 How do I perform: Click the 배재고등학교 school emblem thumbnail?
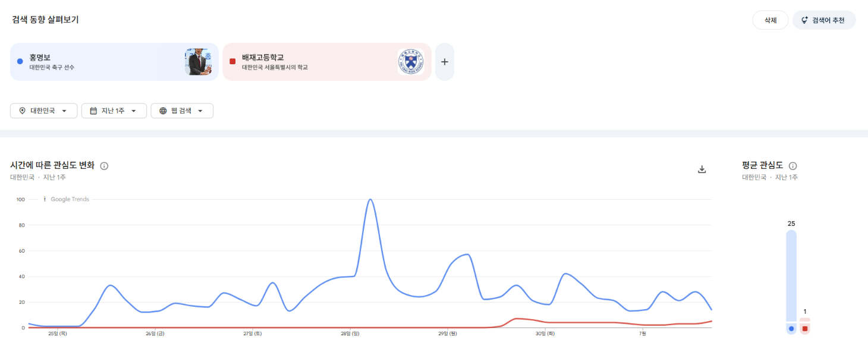coord(411,62)
